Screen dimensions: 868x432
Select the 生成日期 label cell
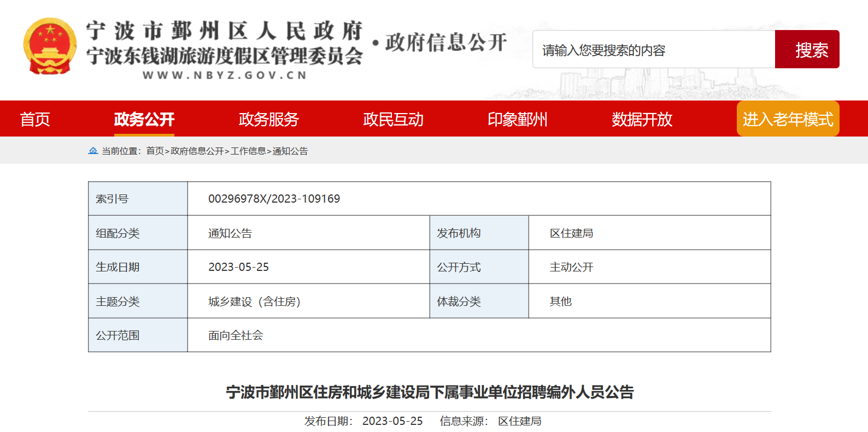[x=138, y=267]
